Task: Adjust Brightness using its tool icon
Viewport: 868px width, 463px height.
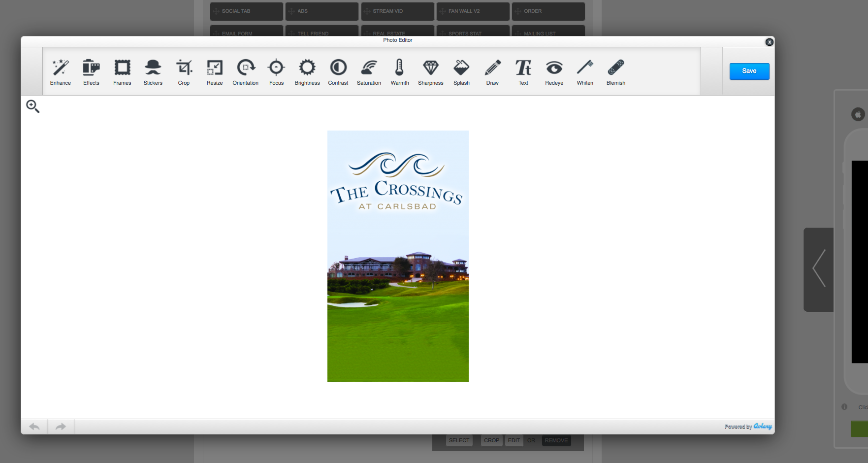Action: 307,71
